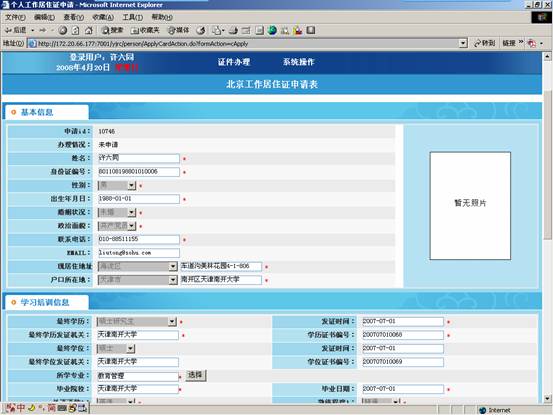The height and width of the screenshot is (415, 553).
Task: Click the Edit page toolbar icon
Action: [246, 30]
